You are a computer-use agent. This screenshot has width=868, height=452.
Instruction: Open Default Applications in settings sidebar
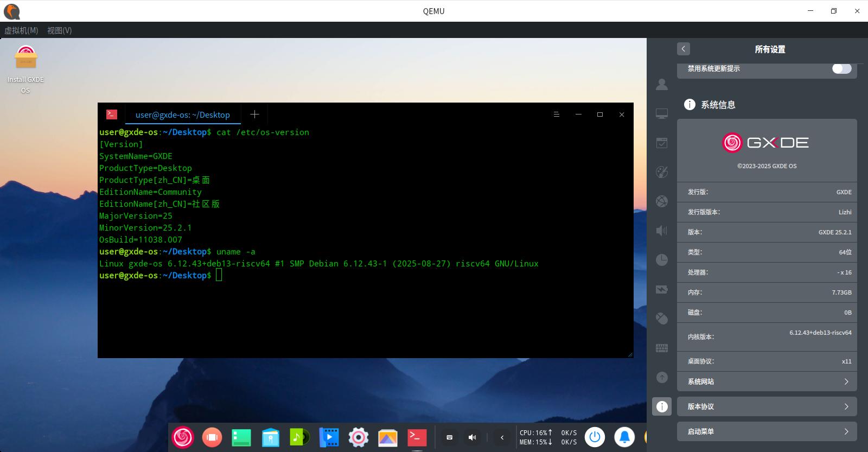[662, 143]
